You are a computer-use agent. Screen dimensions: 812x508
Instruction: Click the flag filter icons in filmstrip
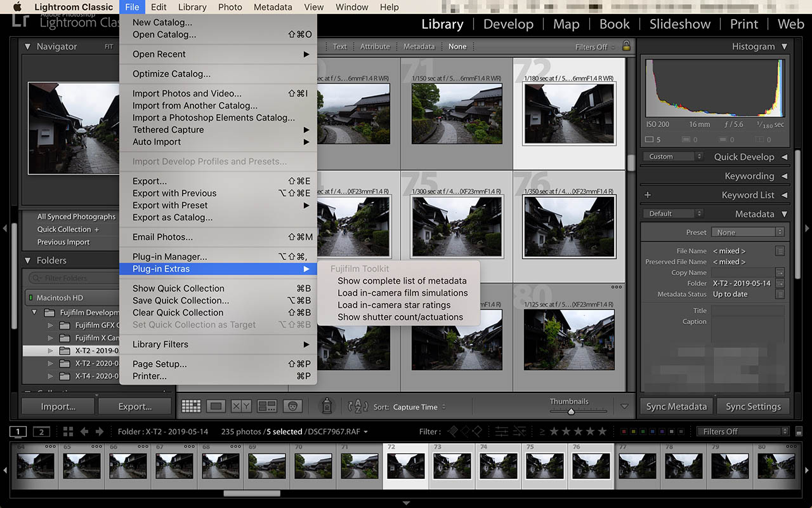point(465,432)
